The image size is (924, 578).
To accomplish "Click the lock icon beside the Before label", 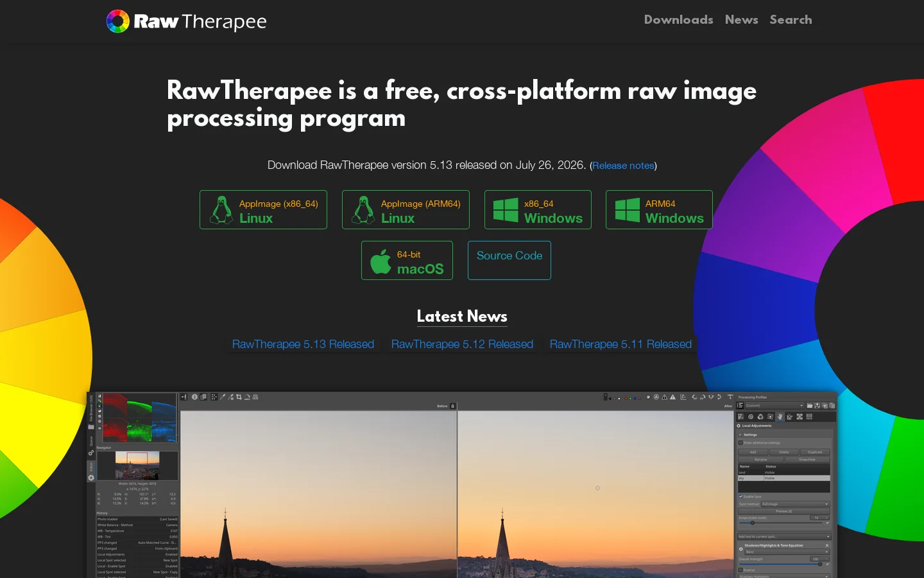I will (x=452, y=406).
